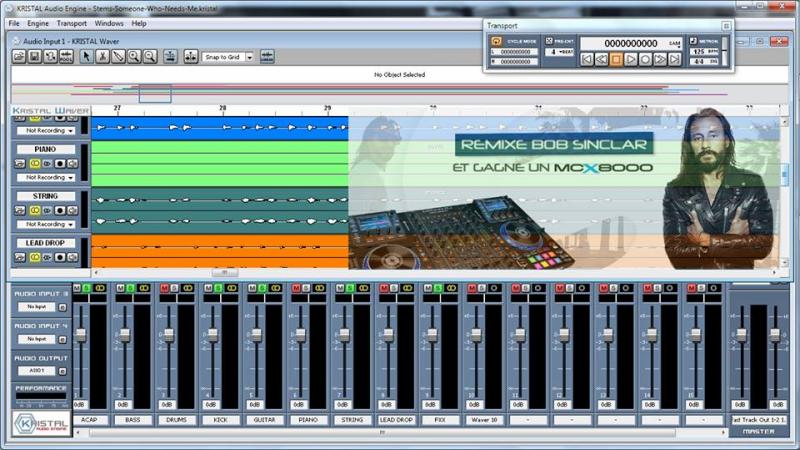
Task: Open the audio Pool button
Action: [x=66, y=57]
